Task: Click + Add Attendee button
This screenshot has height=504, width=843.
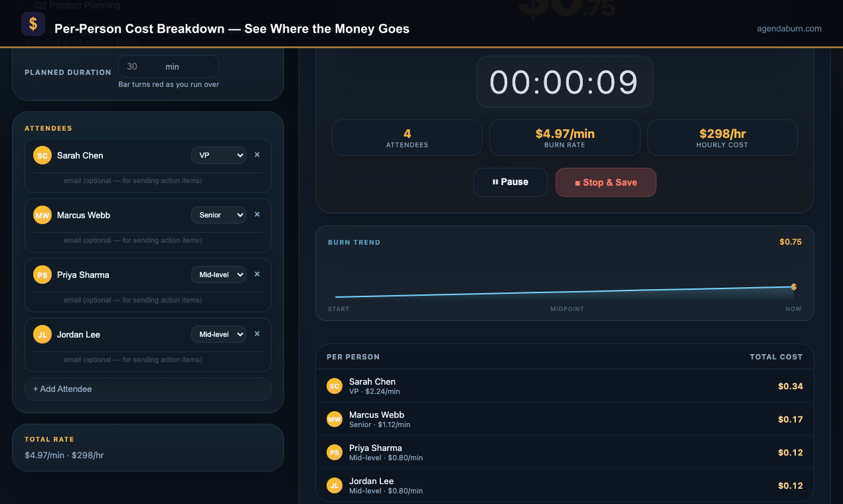Action: tap(148, 389)
